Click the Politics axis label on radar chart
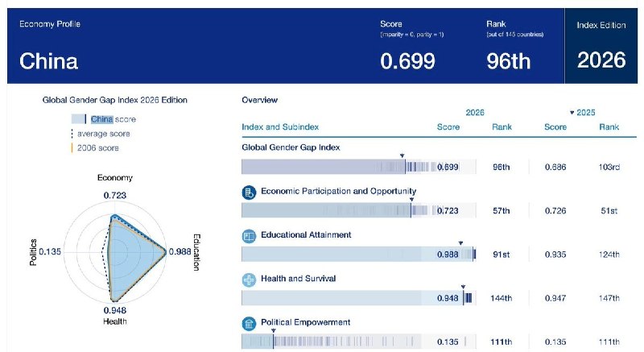The height and width of the screenshot is (352, 644). pyautogui.click(x=33, y=252)
